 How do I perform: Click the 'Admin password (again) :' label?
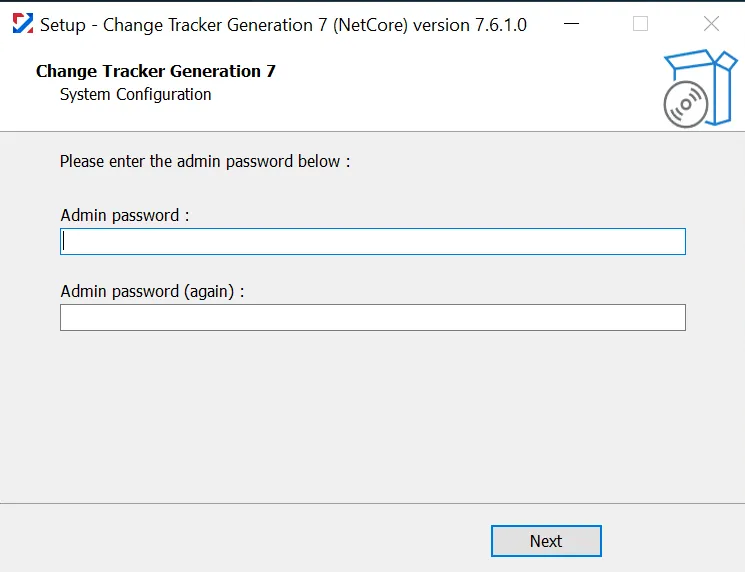[x=152, y=291]
